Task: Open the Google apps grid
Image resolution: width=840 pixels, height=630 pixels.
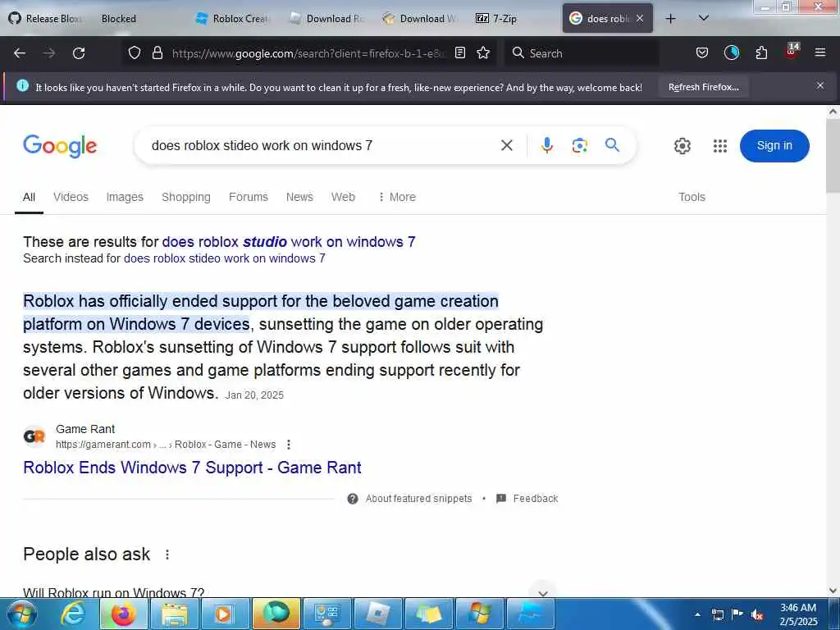Action: pos(720,146)
